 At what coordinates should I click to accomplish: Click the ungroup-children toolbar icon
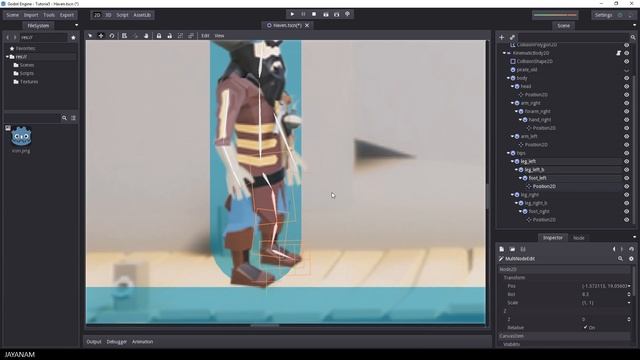(191, 36)
